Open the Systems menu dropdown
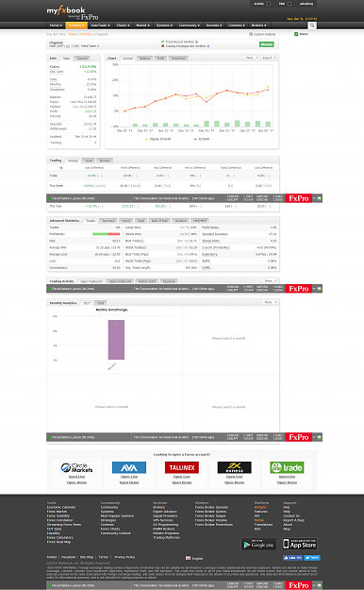This screenshot has width=364, height=590. click(164, 25)
